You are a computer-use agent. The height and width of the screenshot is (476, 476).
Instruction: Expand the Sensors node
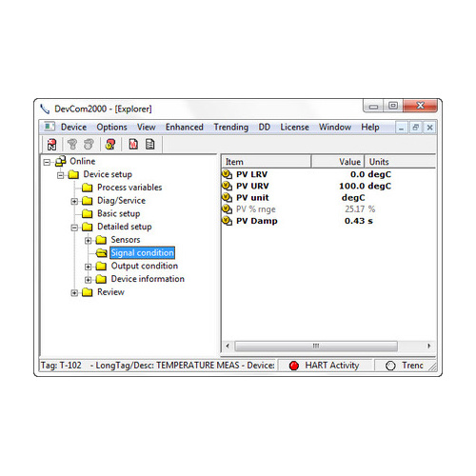point(88,241)
